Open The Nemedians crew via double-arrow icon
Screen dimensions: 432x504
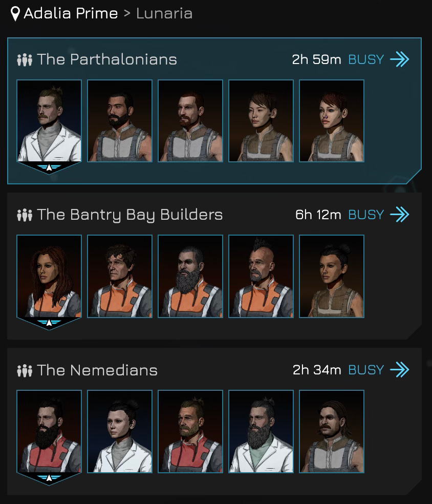coord(399,370)
